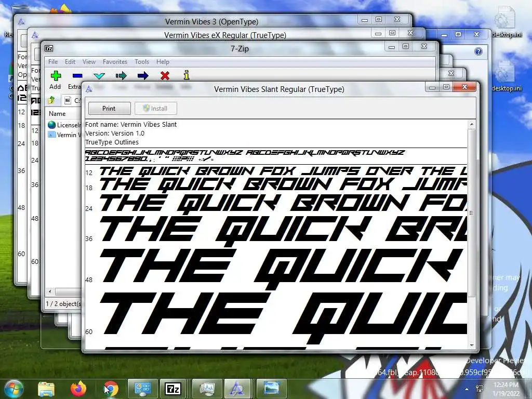Show hidden tray icons arrow
This screenshot has height=399, width=532.
(x=467, y=390)
